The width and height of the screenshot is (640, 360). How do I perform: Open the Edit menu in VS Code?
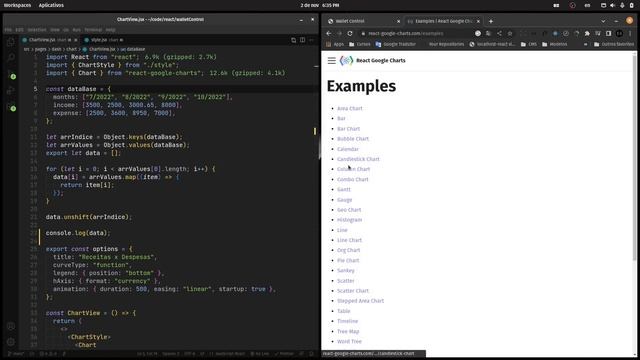pos(19,30)
